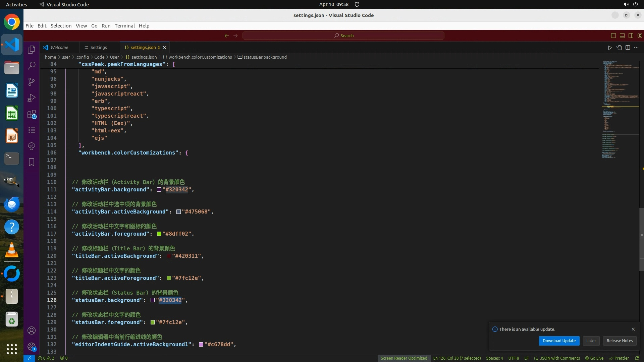Open the Search view icon
The width and height of the screenshot is (644, 362).
tap(32, 65)
